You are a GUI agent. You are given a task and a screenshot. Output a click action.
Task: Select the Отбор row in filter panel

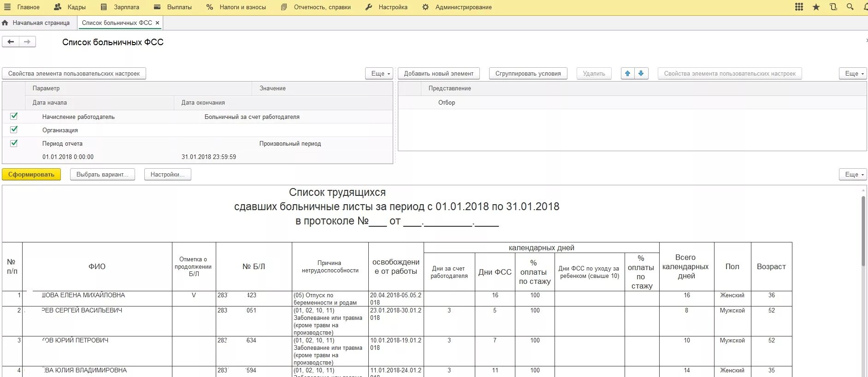[632, 102]
